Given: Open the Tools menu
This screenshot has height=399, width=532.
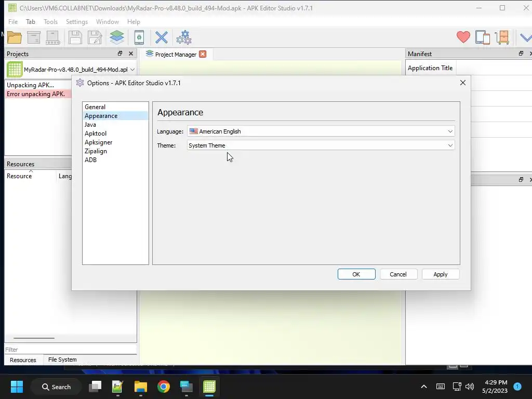Looking at the screenshot, I should pyautogui.click(x=50, y=22).
